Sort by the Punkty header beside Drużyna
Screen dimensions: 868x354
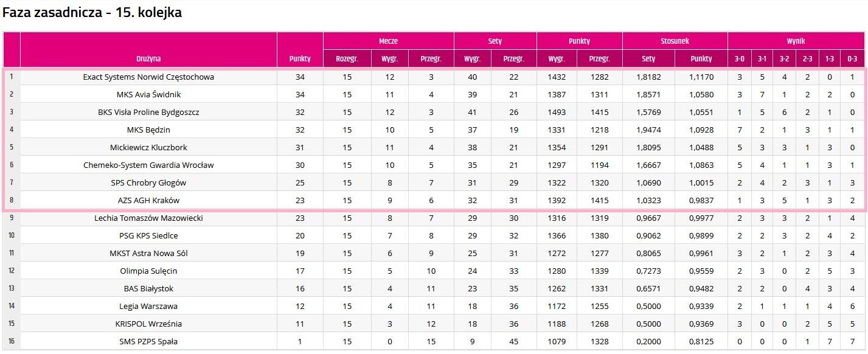(x=300, y=59)
